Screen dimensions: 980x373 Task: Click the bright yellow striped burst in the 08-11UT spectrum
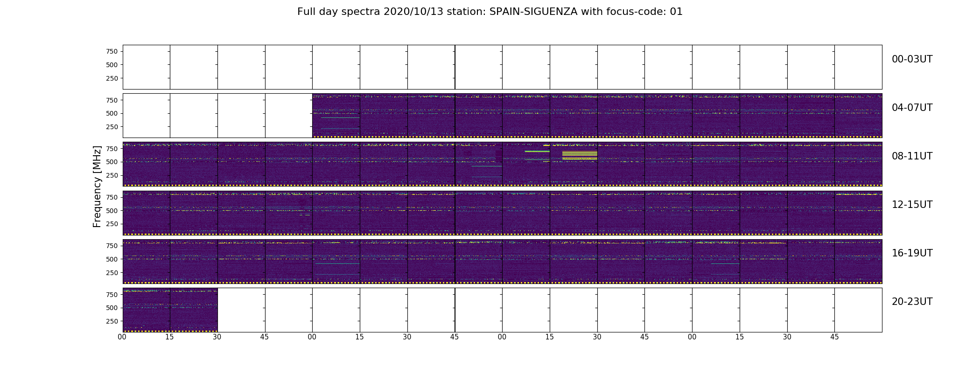pyautogui.click(x=580, y=155)
